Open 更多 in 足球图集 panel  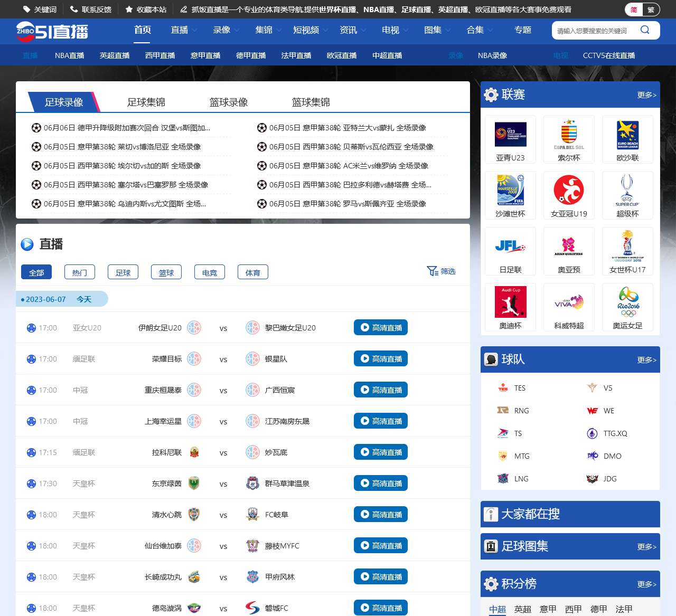tap(647, 547)
